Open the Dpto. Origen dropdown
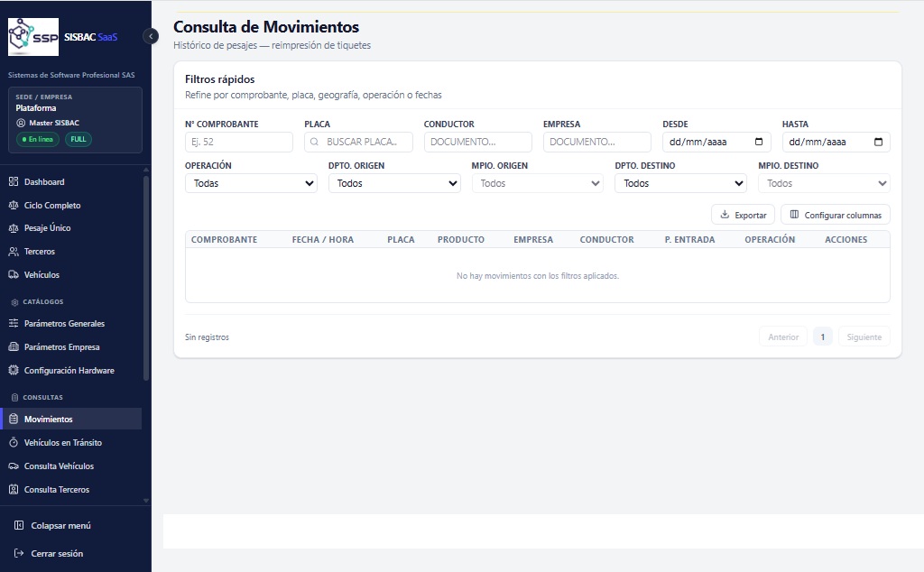The width and height of the screenshot is (924, 572). [x=394, y=183]
